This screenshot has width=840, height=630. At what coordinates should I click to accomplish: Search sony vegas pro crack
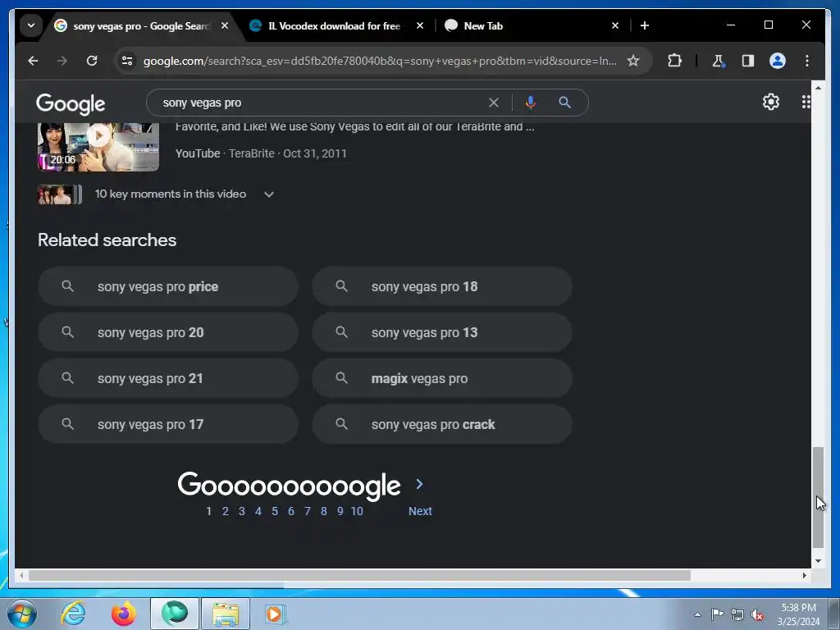click(x=442, y=424)
